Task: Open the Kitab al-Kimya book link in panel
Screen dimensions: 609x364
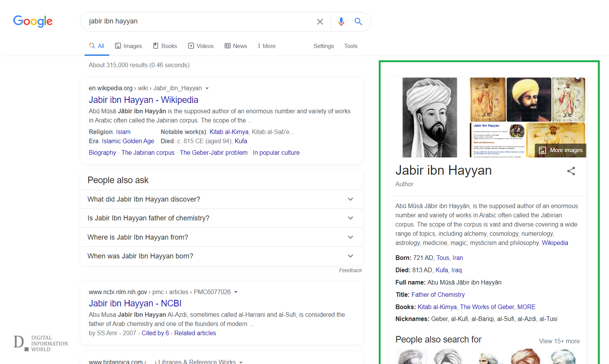Action: tap(437, 307)
